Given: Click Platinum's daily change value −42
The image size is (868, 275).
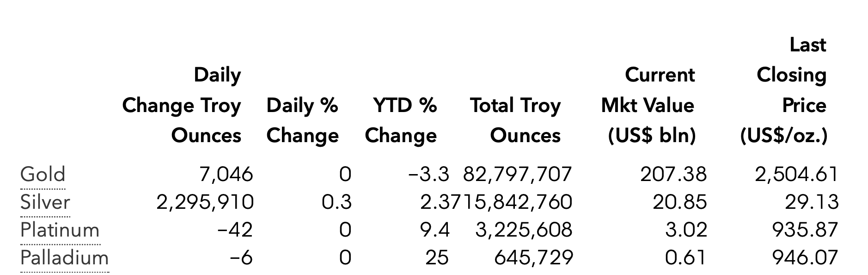Looking at the screenshot, I should (235, 230).
